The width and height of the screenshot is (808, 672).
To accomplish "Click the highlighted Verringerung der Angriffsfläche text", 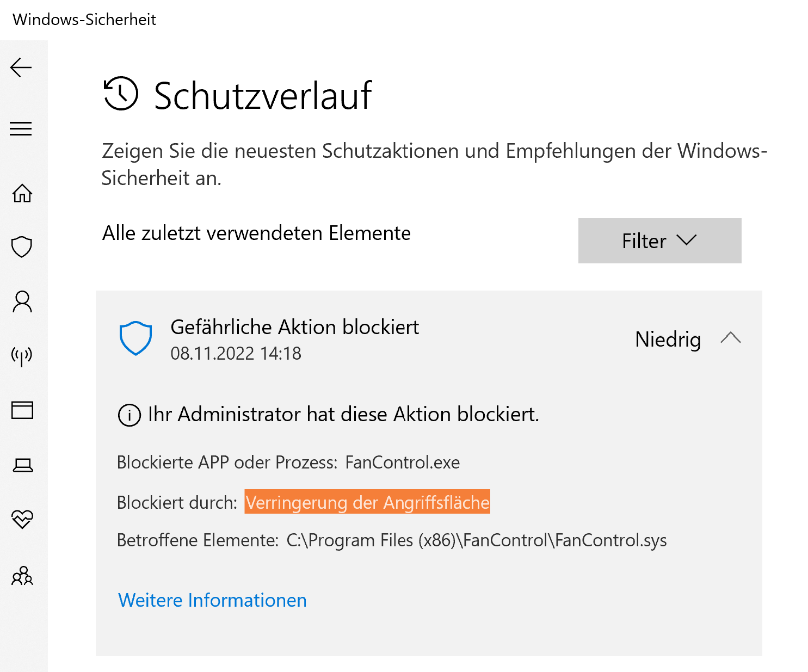I will (x=367, y=502).
